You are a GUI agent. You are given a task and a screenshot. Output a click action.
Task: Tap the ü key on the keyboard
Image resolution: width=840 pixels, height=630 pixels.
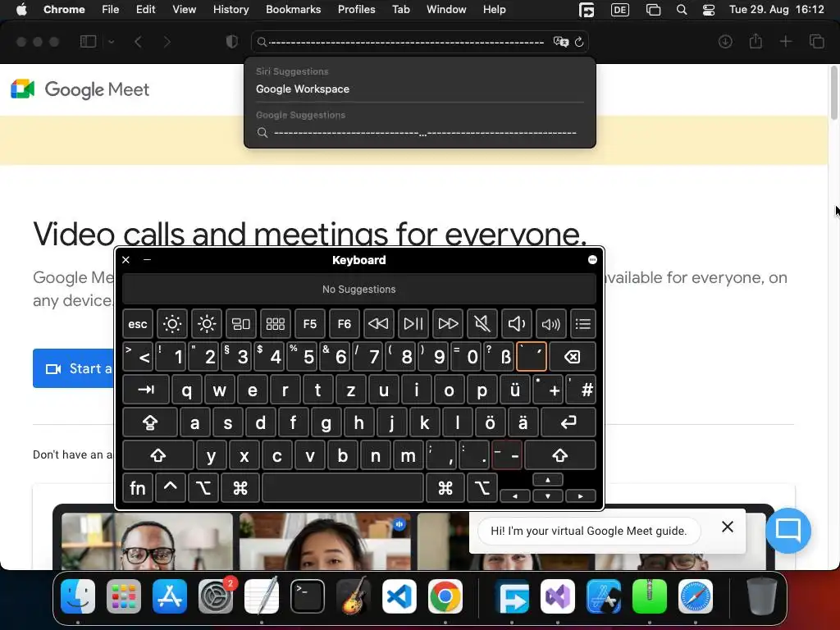pos(515,390)
